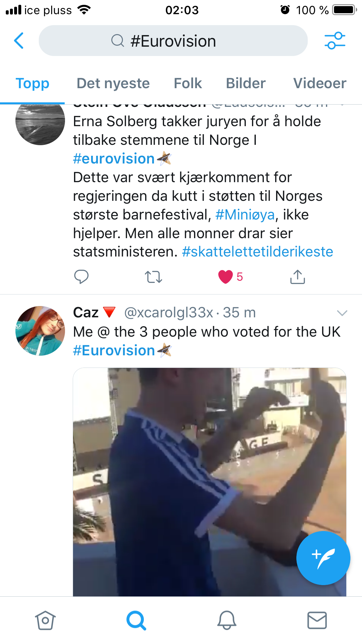362x644 pixels.
Task: Retweet the Erna Solberg tweet
Action: (x=153, y=277)
